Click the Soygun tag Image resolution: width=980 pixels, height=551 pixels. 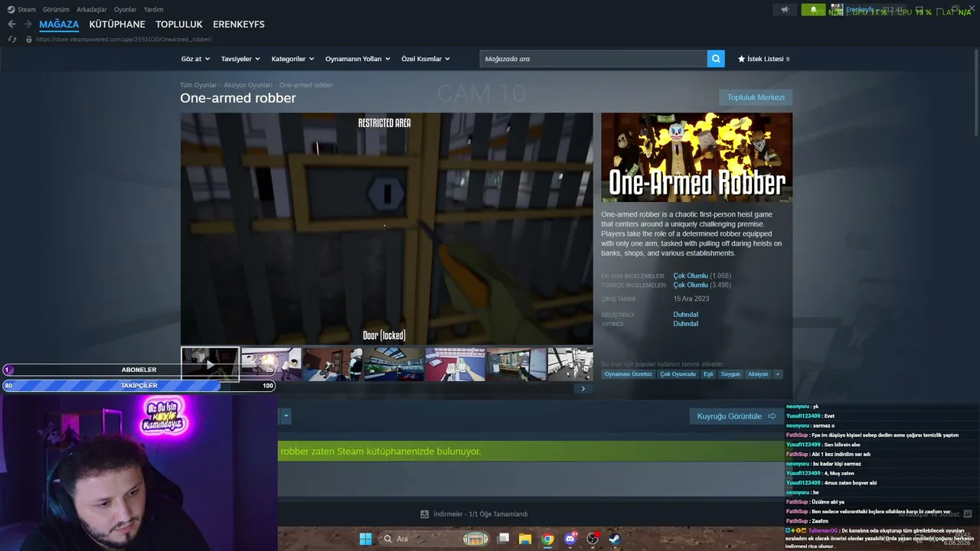(x=730, y=374)
